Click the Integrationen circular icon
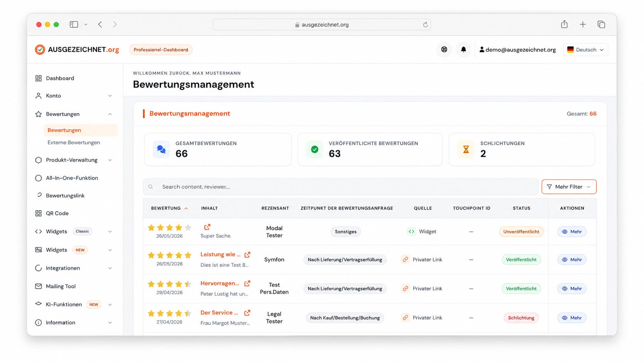 click(39, 268)
